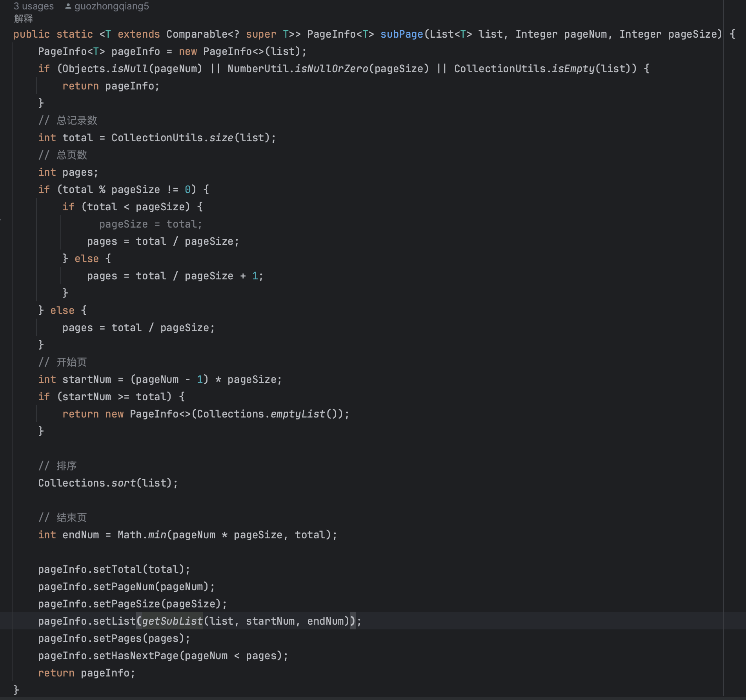Click the guozhongqiang5 author annotation

point(111,6)
